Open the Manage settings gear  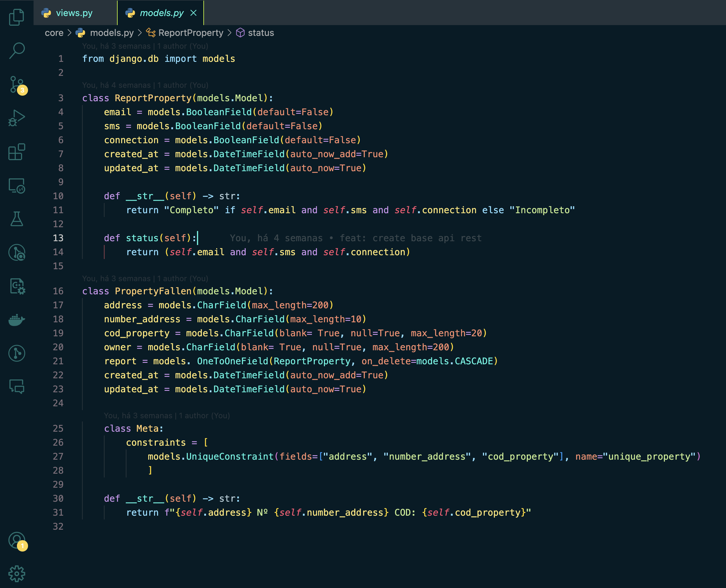point(16,573)
